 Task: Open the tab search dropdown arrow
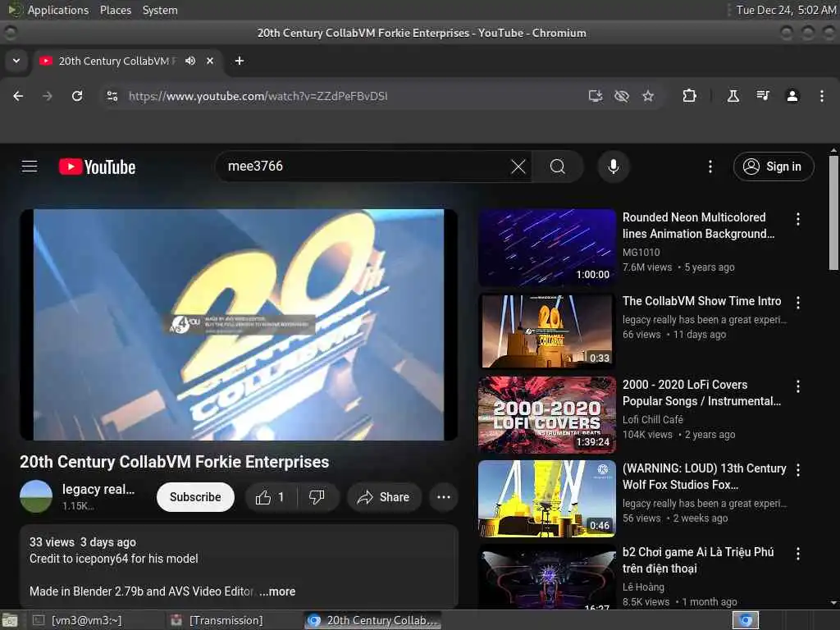pyautogui.click(x=16, y=61)
